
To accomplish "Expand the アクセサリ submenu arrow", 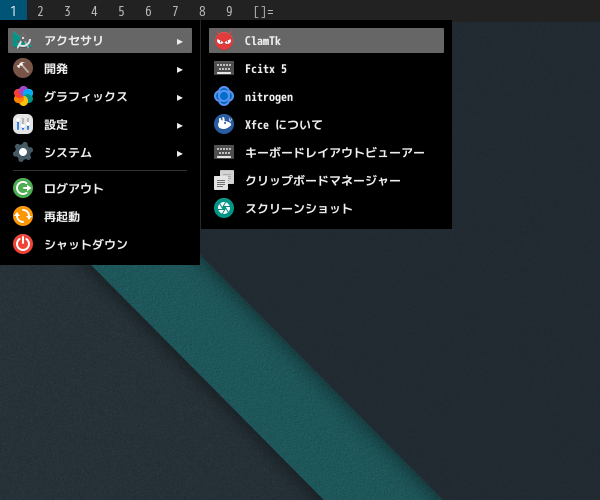I will tap(179, 41).
